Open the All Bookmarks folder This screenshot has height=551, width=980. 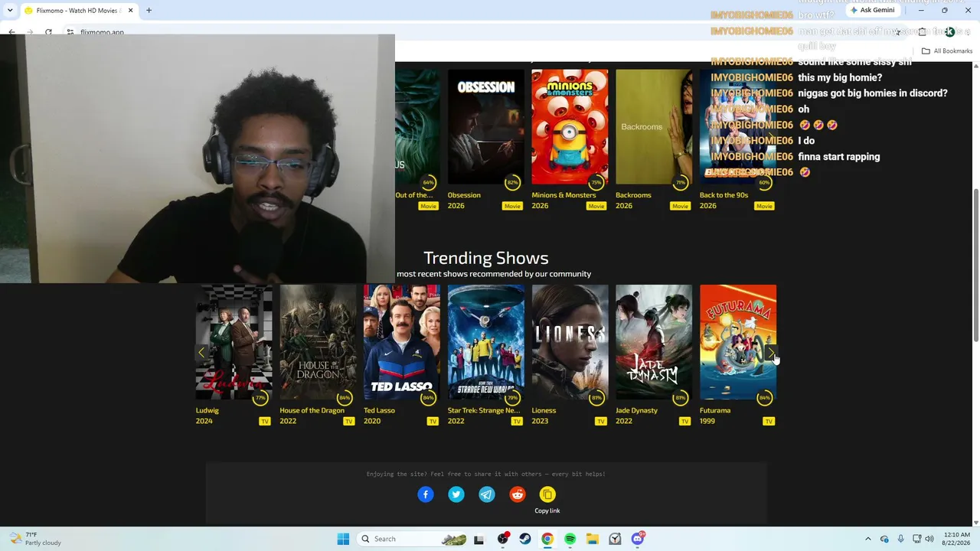coord(947,51)
